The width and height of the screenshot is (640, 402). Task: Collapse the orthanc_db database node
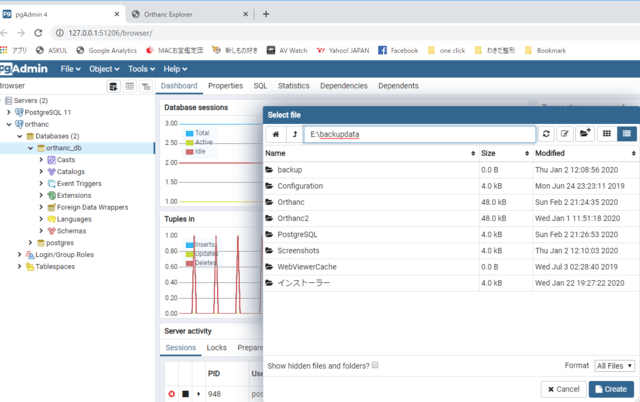(x=30, y=148)
